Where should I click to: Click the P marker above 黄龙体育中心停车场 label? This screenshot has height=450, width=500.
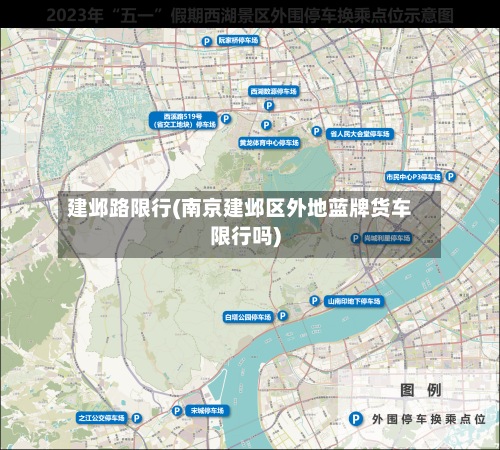pos(266,125)
